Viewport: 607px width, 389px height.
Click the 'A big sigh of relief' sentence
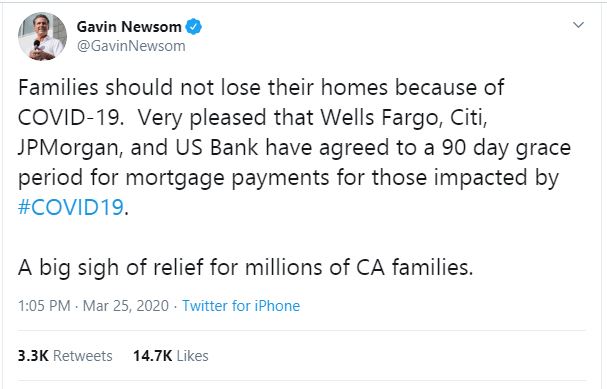coord(245,267)
